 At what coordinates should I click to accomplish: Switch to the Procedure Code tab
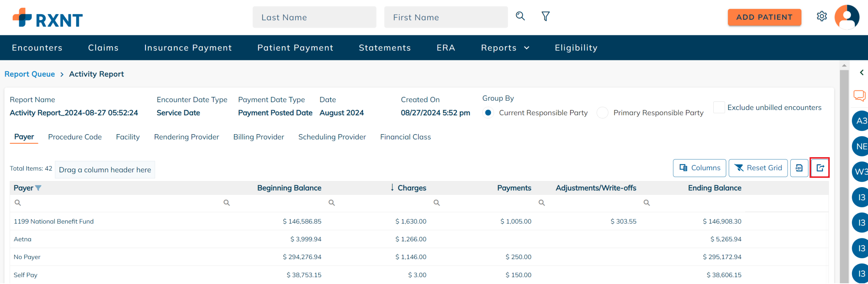click(x=75, y=137)
